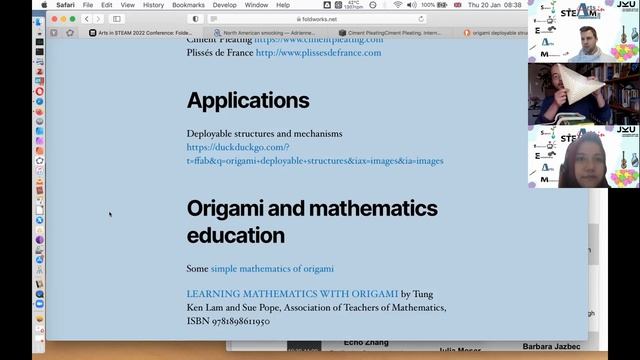This screenshot has height=360, width=640.
Task: Go forward with Safari's forward arrow
Action: point(98,19)
